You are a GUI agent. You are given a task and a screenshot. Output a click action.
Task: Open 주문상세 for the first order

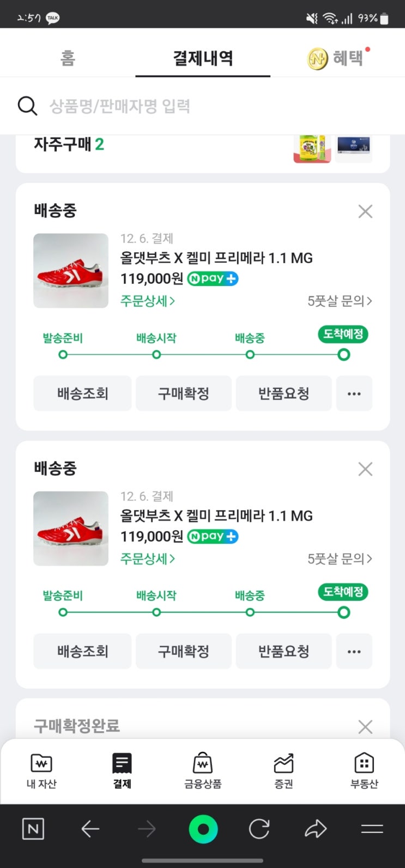coord(148,301)
